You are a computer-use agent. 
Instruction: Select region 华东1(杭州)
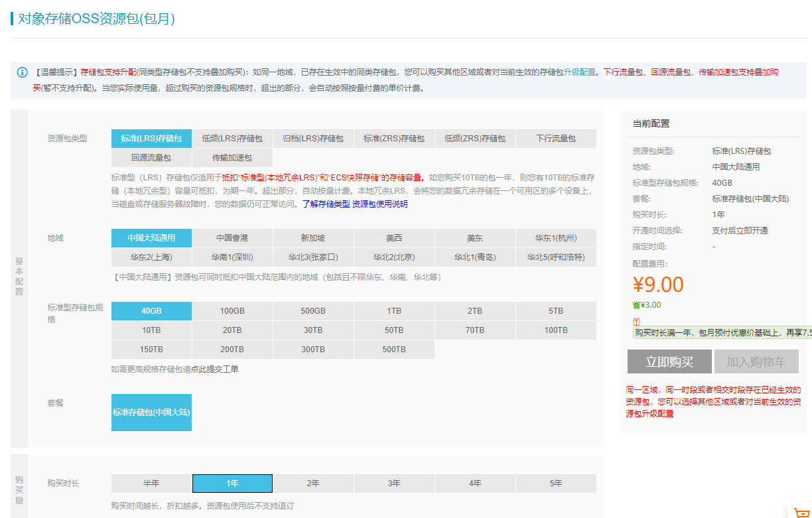click(556, 238)
